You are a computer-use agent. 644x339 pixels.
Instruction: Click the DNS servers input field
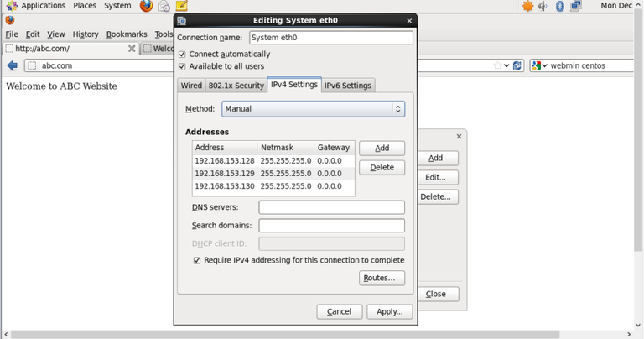(x=331, y=207)
